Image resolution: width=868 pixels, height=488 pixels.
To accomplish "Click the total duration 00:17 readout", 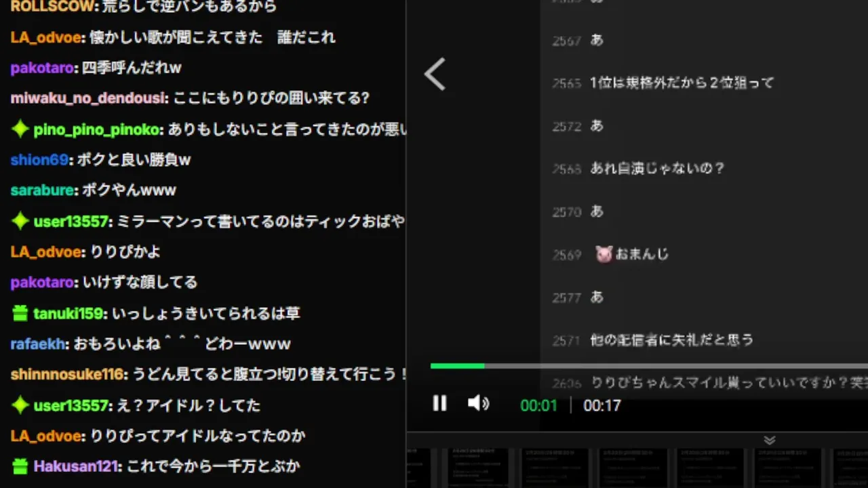I will (602, 405).
